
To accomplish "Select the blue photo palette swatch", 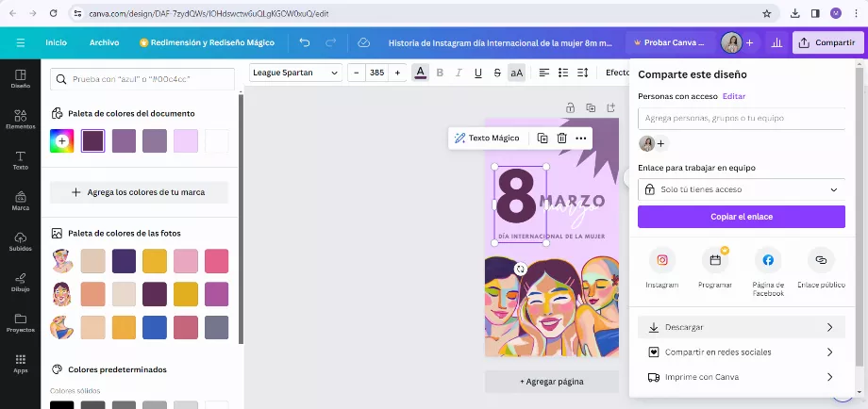I will click(155, 328).
